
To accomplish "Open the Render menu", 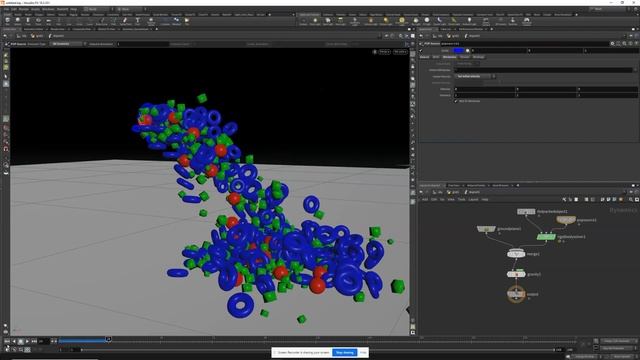I will tap(24, 9).
